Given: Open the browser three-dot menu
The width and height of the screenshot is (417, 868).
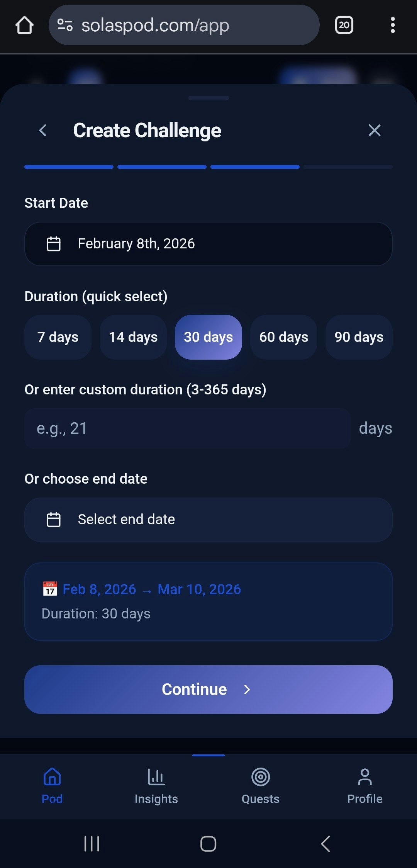Looking at the screenshot, I should tap(392, 25).
